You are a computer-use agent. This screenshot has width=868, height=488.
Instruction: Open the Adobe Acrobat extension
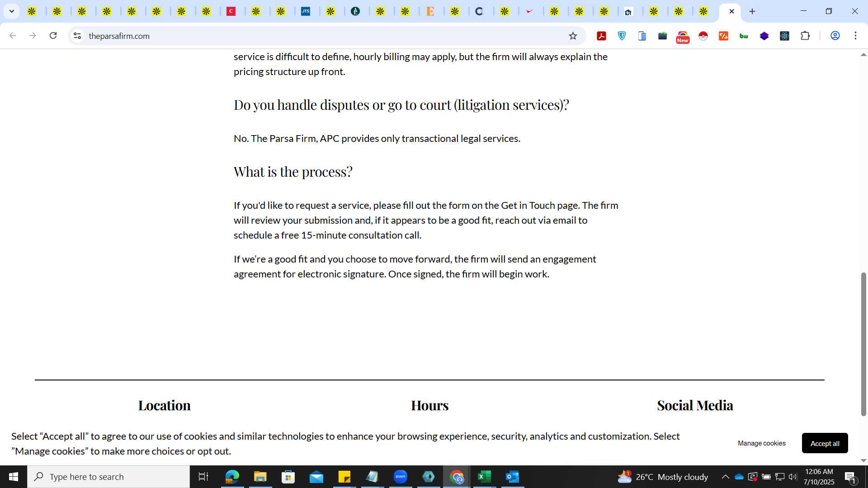(601, 36)
